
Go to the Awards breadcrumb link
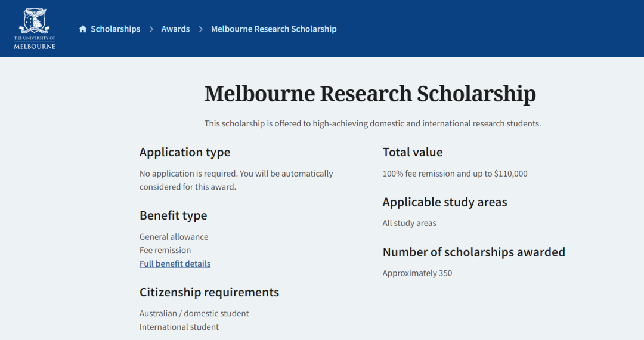point(175,29)
